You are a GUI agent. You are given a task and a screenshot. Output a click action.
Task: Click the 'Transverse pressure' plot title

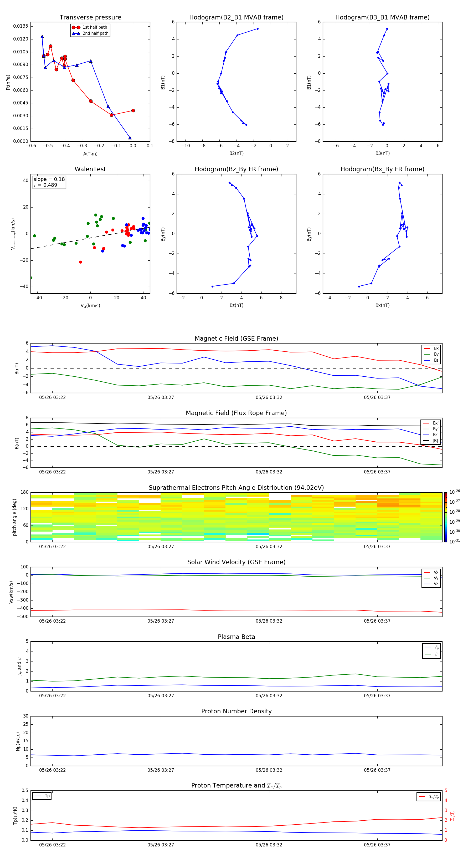coord(90,17)
